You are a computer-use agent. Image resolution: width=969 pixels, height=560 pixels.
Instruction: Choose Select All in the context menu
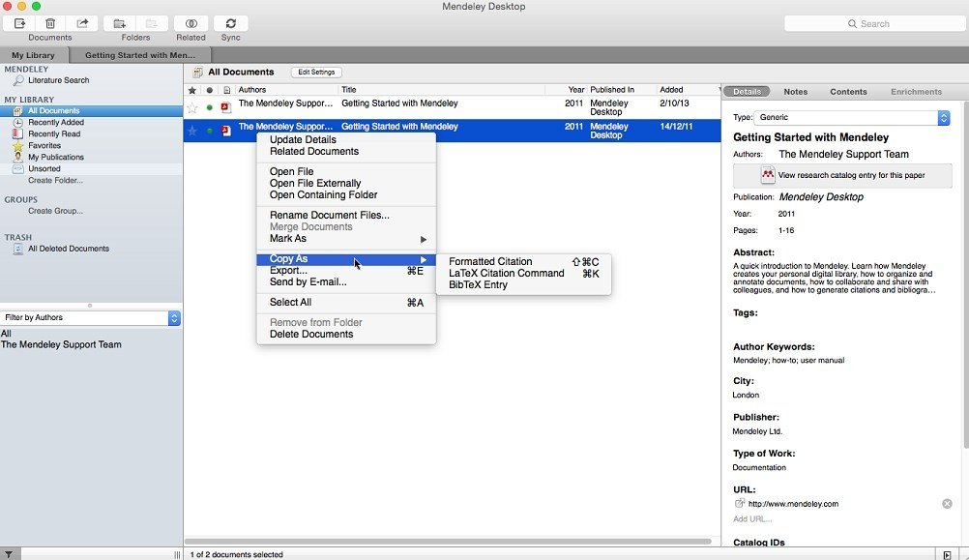point(346,303)
